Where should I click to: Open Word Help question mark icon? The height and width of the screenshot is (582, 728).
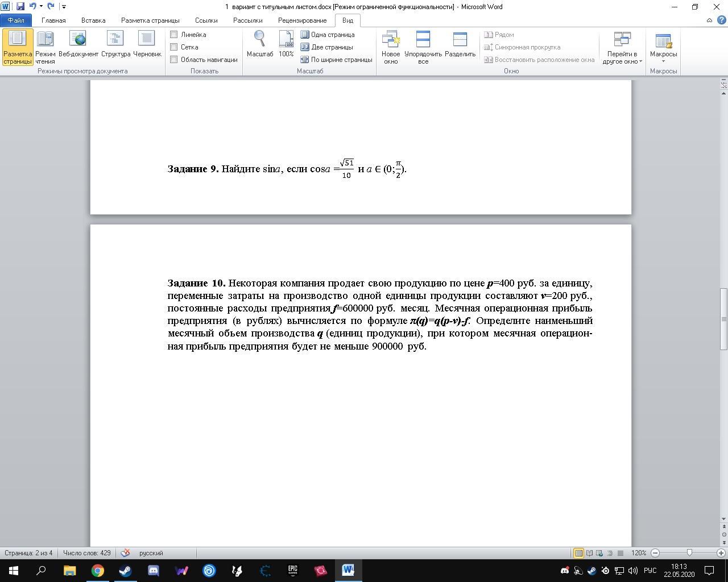click(x=721, y=20)
